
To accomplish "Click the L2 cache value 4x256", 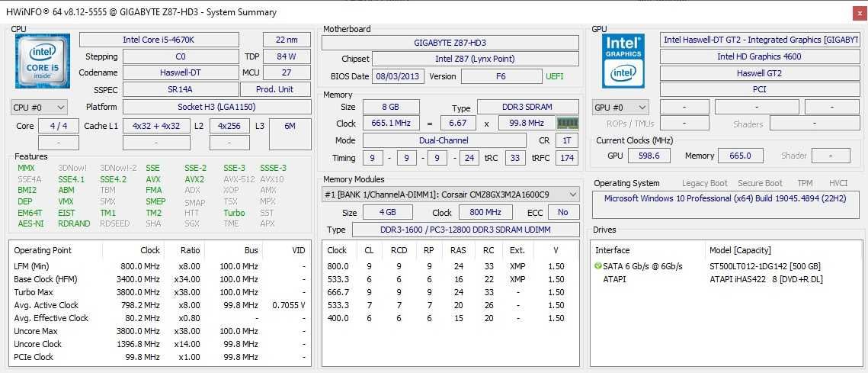I will 229,126.
